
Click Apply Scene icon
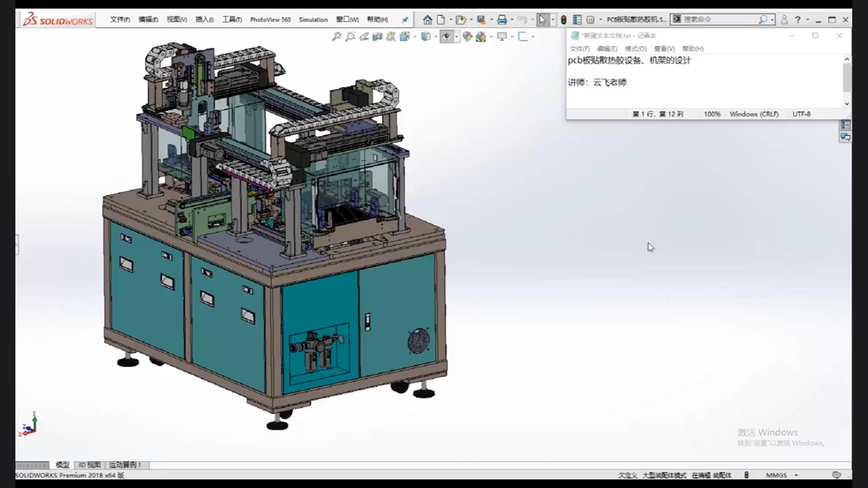pos(481,37)
